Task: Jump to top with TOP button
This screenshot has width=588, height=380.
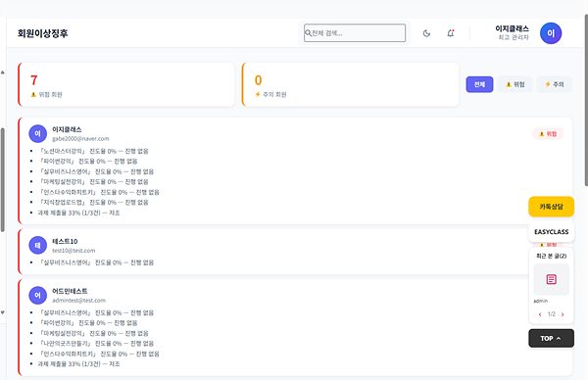Action: pyautogui.click(x=551, y=339)
